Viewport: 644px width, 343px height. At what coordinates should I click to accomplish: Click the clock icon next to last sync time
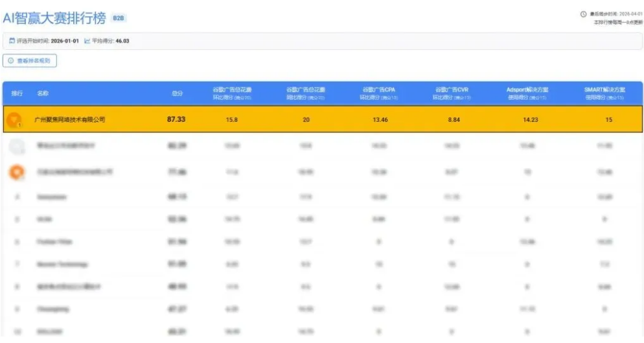583,14
